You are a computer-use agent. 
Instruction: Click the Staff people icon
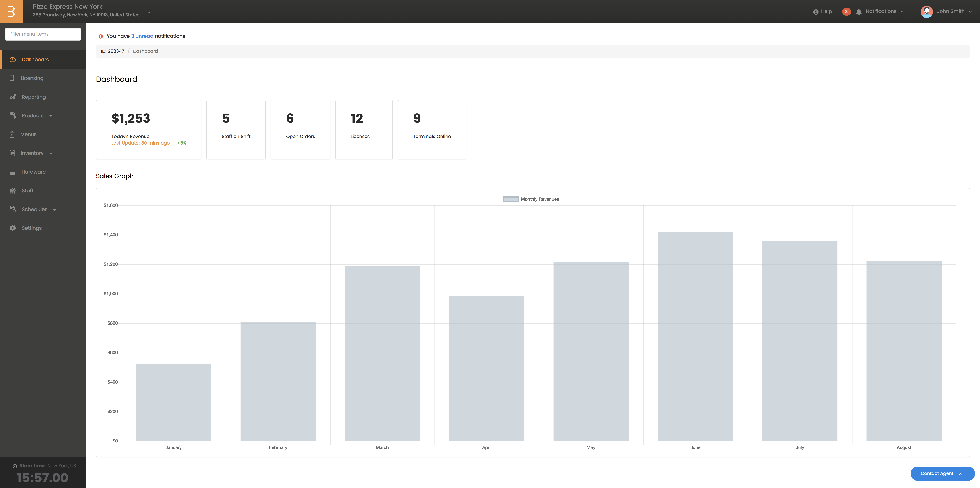pos(13,191)
